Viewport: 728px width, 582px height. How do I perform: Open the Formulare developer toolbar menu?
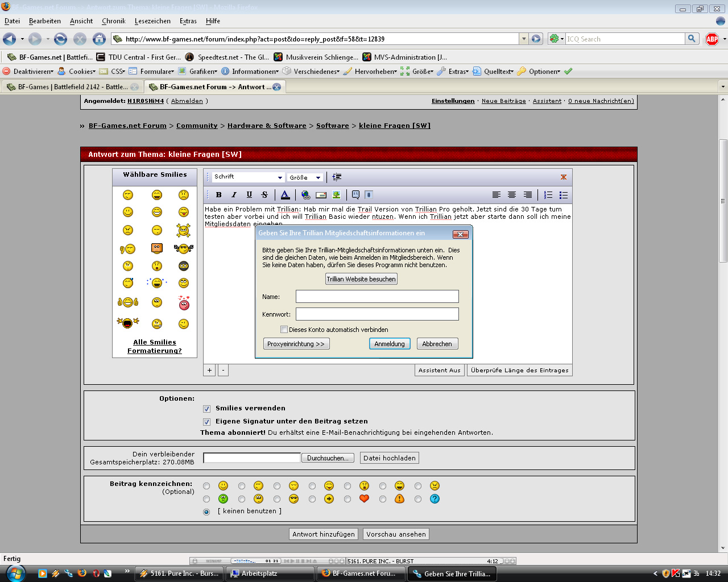coord(152,72)
